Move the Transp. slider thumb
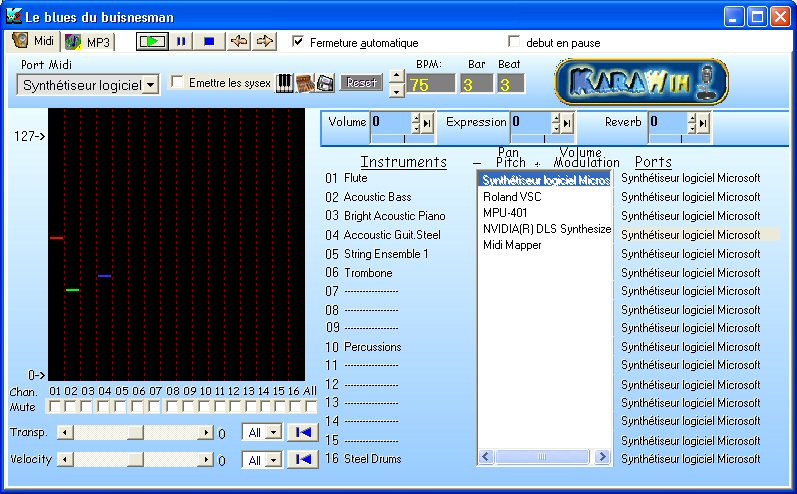This screenshot has height=494, width=797. [135, 433]
